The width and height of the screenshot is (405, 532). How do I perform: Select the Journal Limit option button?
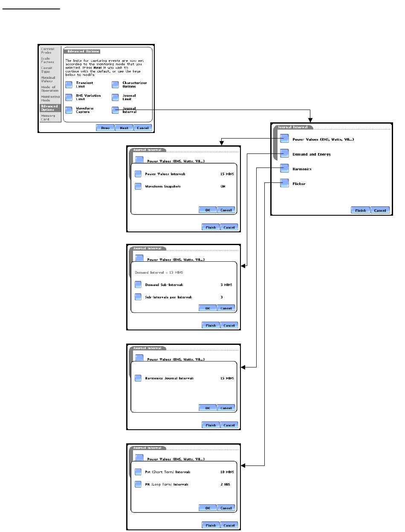[x=115, y=97]
